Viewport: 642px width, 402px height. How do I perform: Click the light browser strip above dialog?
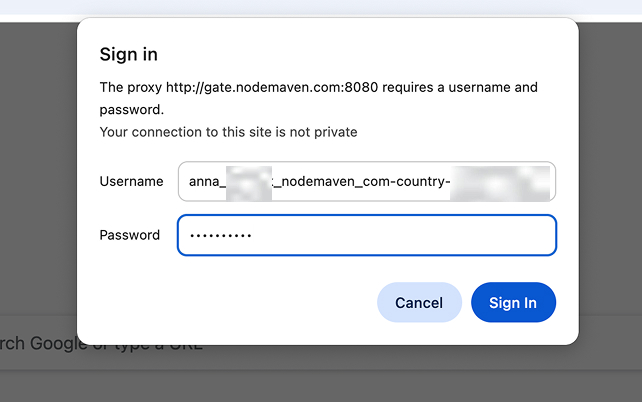(x=320, y=6)
